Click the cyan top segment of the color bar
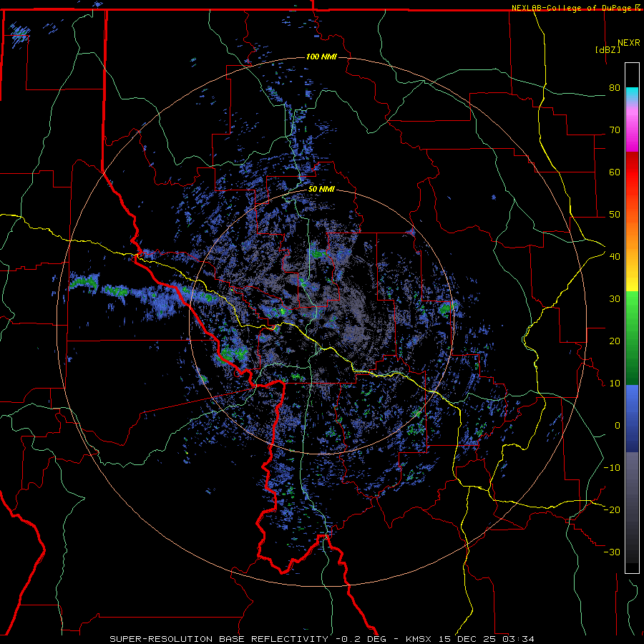 pos(632,94)
